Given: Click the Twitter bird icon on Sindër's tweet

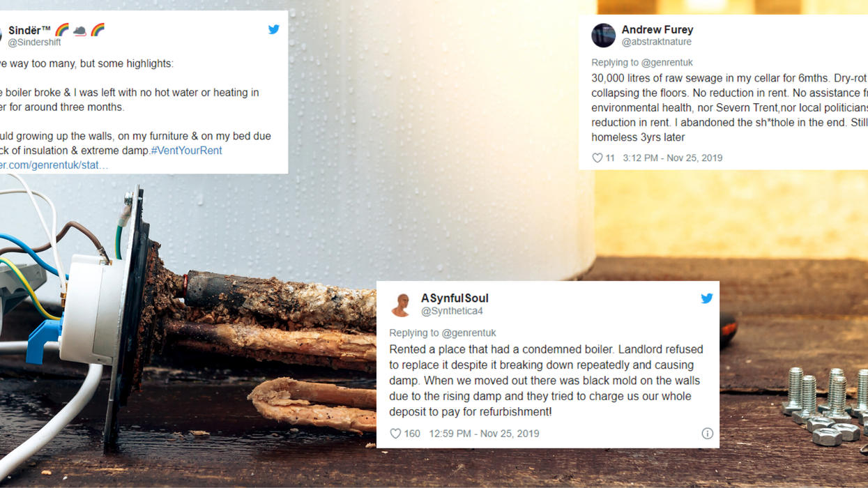Looking at the screenshot, I should tap(273, 29).
